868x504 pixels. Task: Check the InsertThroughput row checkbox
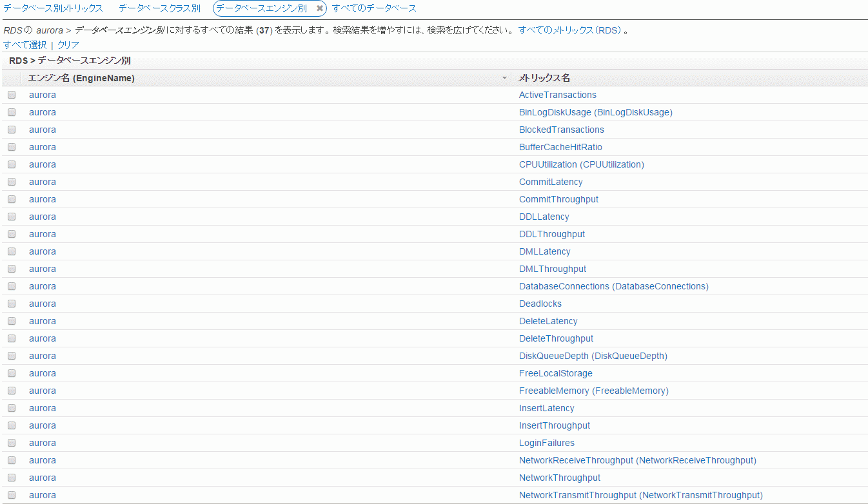[x=12, y=425]
